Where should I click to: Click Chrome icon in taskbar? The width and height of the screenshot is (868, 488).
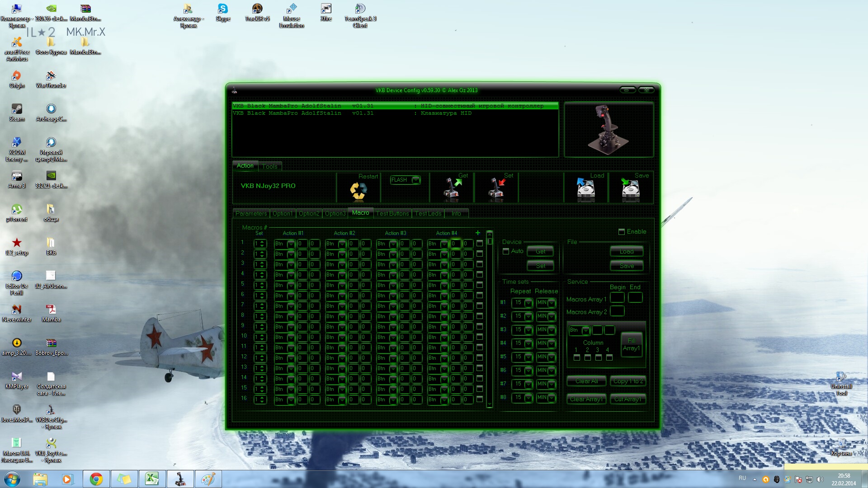(96, 479)
